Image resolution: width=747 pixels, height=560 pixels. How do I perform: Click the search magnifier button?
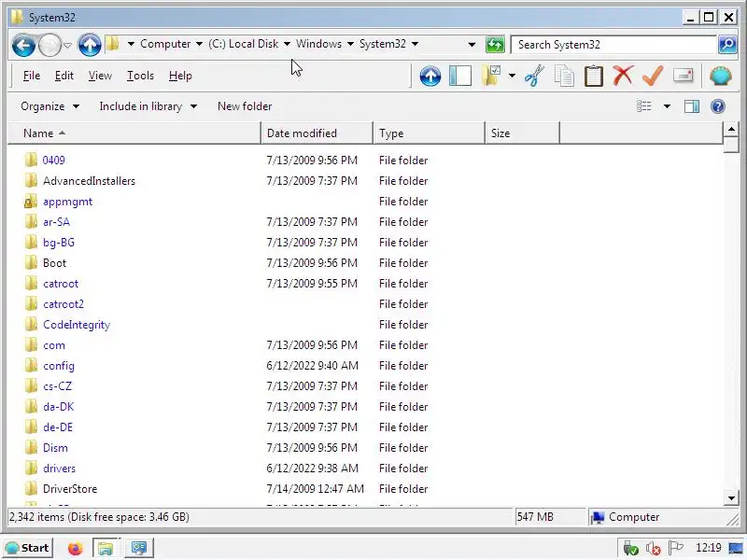[x=727, y=44]
